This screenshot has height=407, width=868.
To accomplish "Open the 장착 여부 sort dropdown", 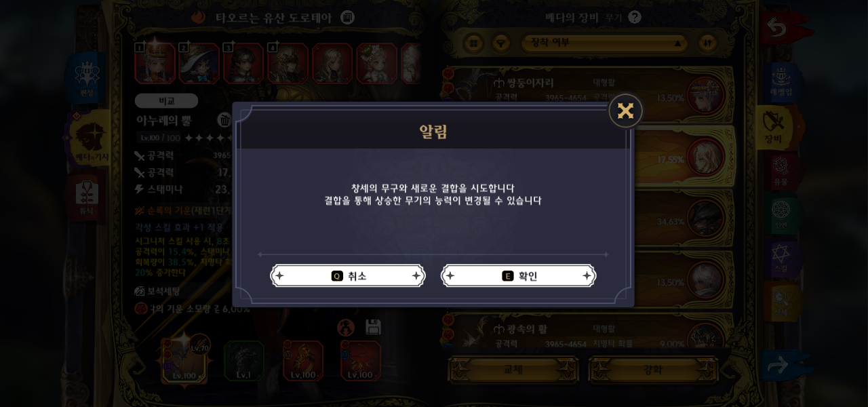I will [x=606, y=43].
